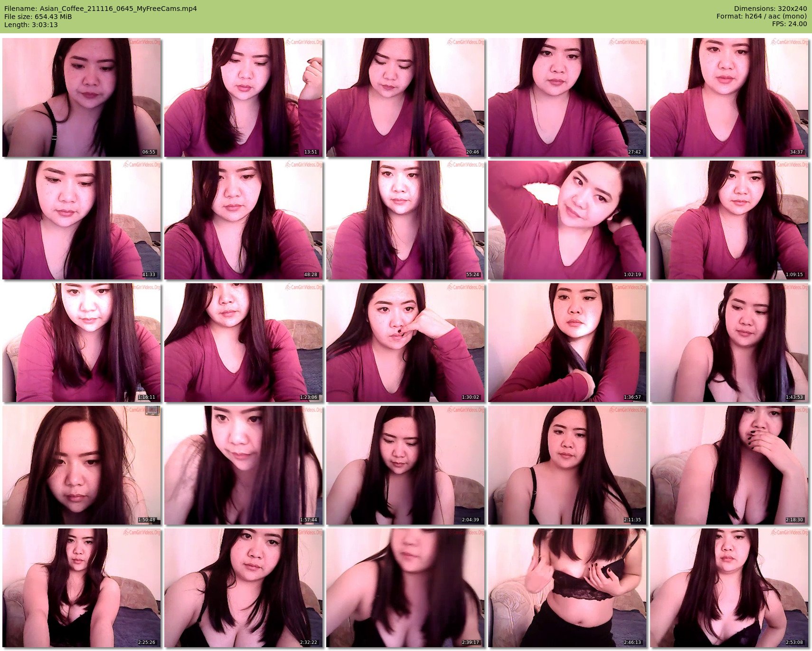Open the thumbnail at 1:57:44
The height and width of the screenshot is (651, 812).
point(244,465)
